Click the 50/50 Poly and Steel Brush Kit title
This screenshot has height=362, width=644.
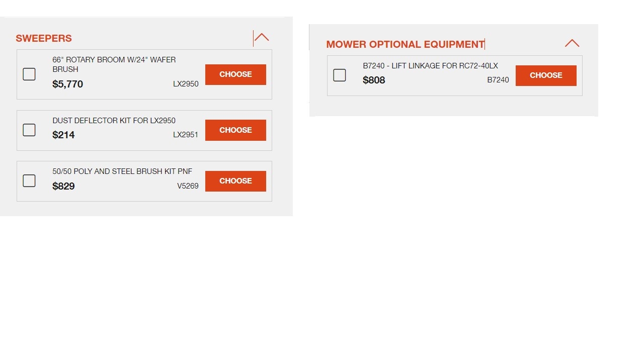(x=122, y=171)
